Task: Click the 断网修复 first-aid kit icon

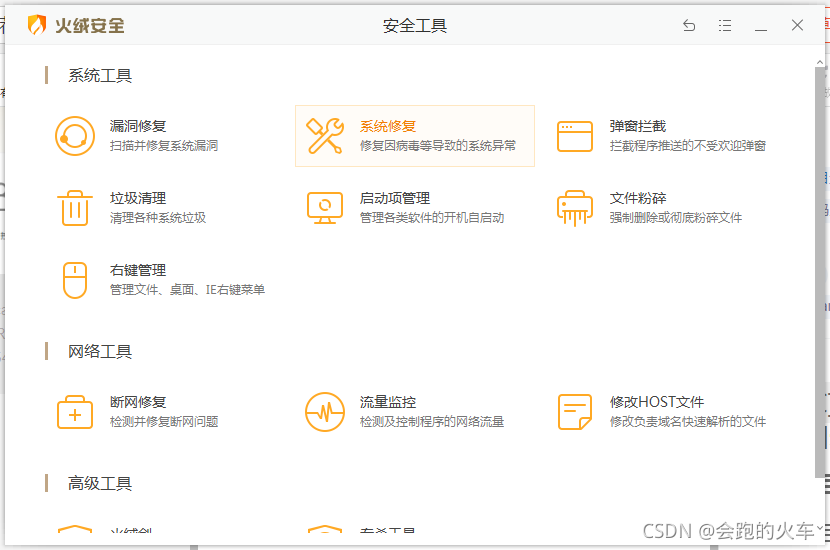Action: [75, 412]
